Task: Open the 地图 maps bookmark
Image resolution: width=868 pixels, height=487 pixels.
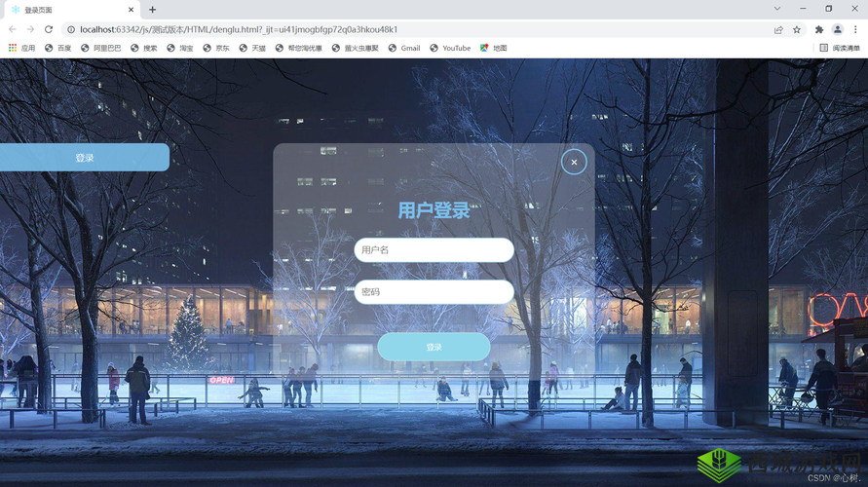Action: 493,48
